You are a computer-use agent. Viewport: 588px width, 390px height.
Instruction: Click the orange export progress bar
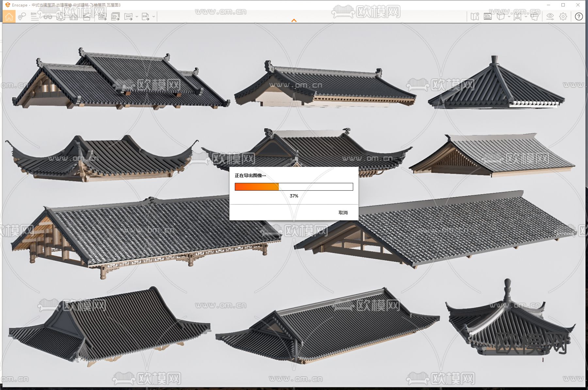point(257,187)
